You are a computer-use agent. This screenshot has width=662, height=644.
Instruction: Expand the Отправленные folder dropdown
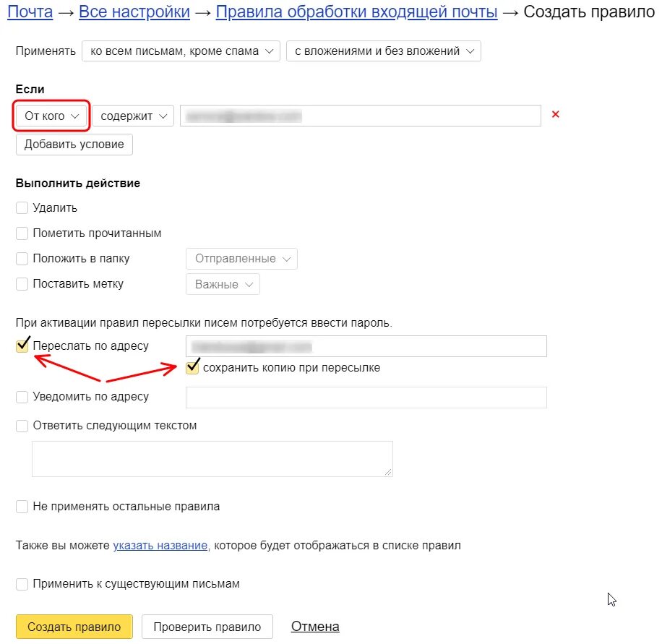pyautogui.click(x=241, y=259)
